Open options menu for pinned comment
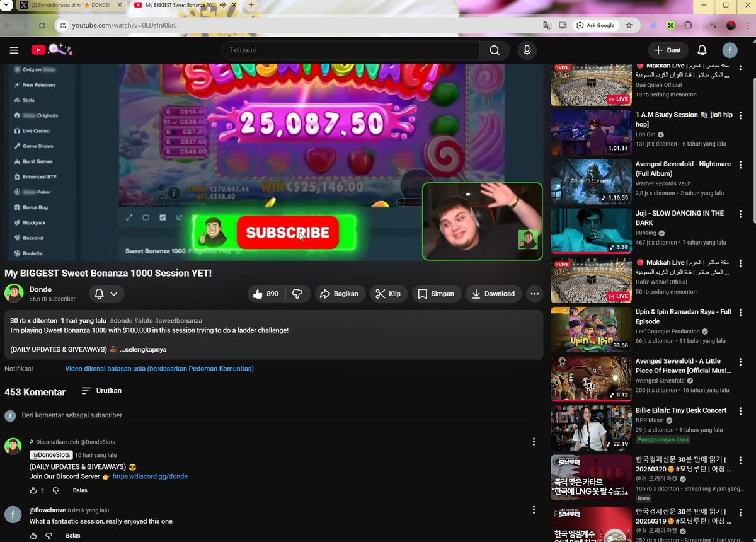Viewport: 756px width, 542px height. 534,442
